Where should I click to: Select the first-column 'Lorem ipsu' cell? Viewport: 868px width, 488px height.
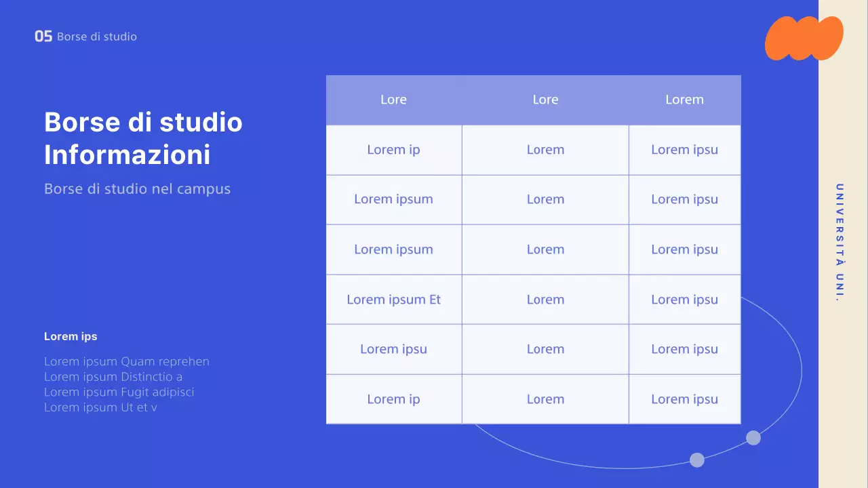pyautogui.click(x=393, y=349)
